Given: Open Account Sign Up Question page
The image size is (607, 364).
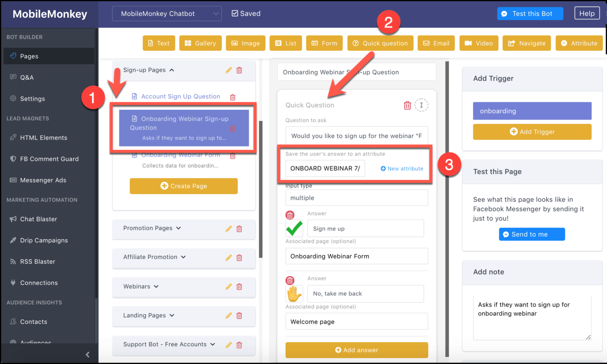Looking at the screenshot, I should [x=181, y=96].
